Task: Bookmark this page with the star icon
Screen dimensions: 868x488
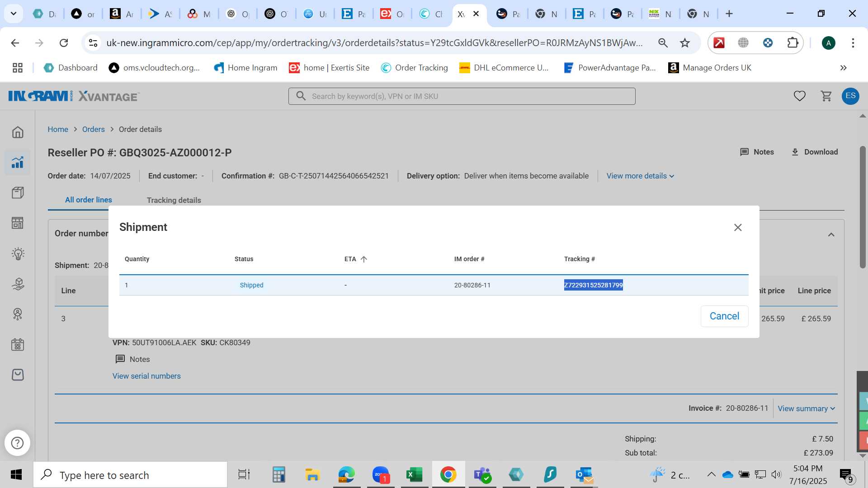Action: click(x=685, y=43)
